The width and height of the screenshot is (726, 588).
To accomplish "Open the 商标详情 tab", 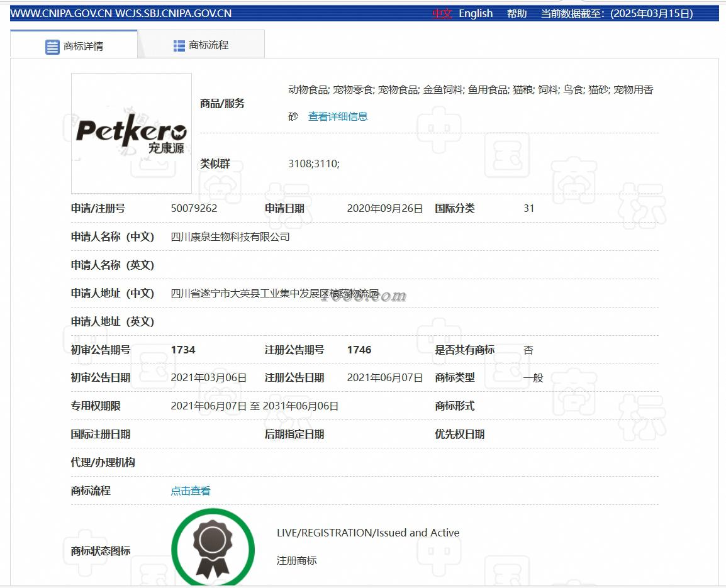I will tap(74, 45).
